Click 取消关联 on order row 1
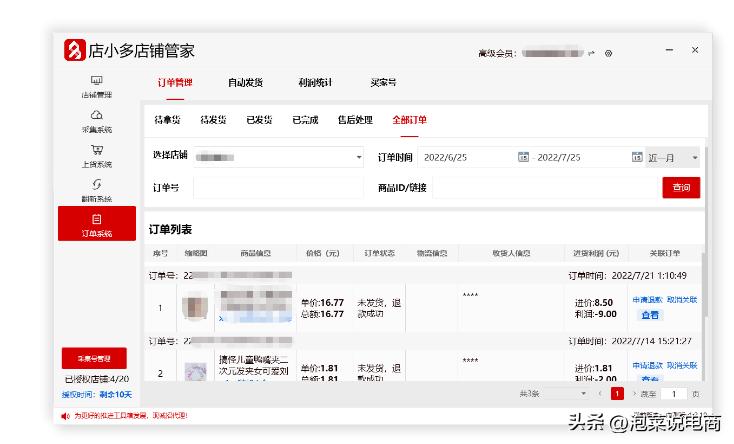This screenshot has width=734, height=444. pos(682,300)
